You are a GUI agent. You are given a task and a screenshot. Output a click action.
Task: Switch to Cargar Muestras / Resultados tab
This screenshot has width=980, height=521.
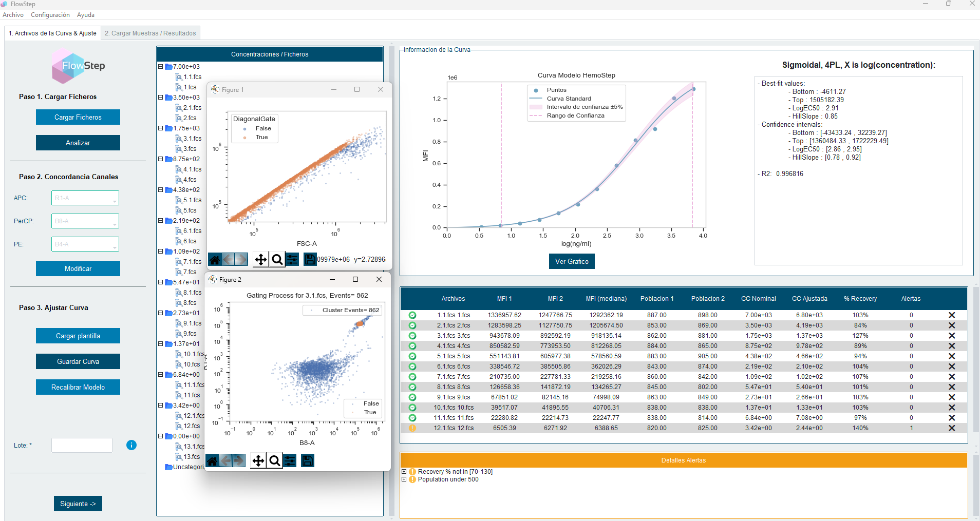[150, 33]
